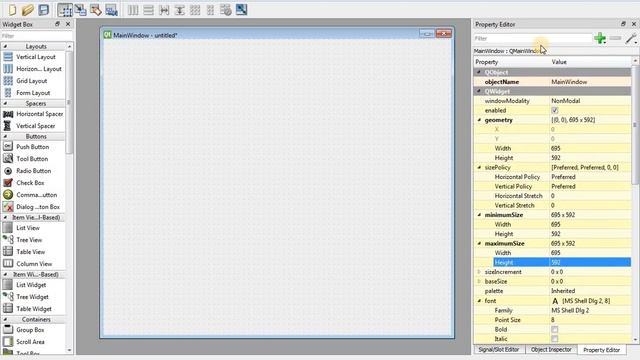
Task: Click the Lay Out Horizontally toolbar icon
Action: tap(133, 9)
